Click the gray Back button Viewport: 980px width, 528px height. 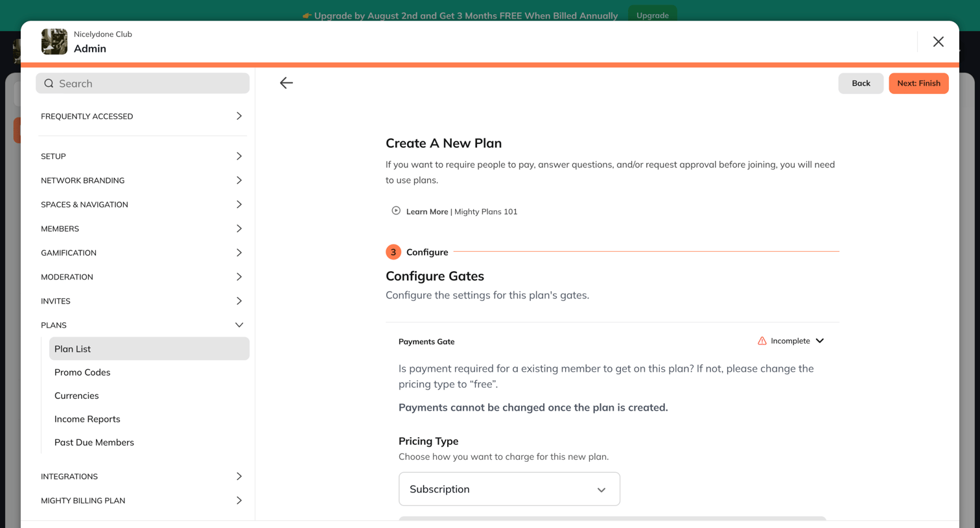pos(861,83)
